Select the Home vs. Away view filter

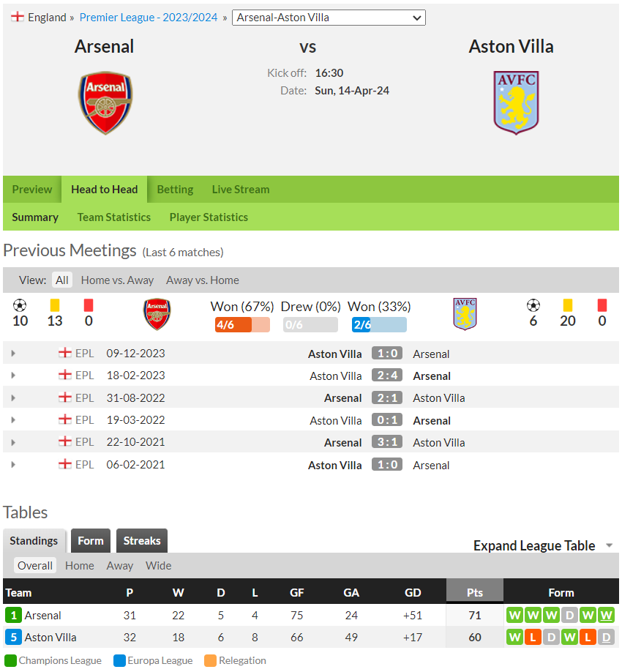(x=117, y=280)
